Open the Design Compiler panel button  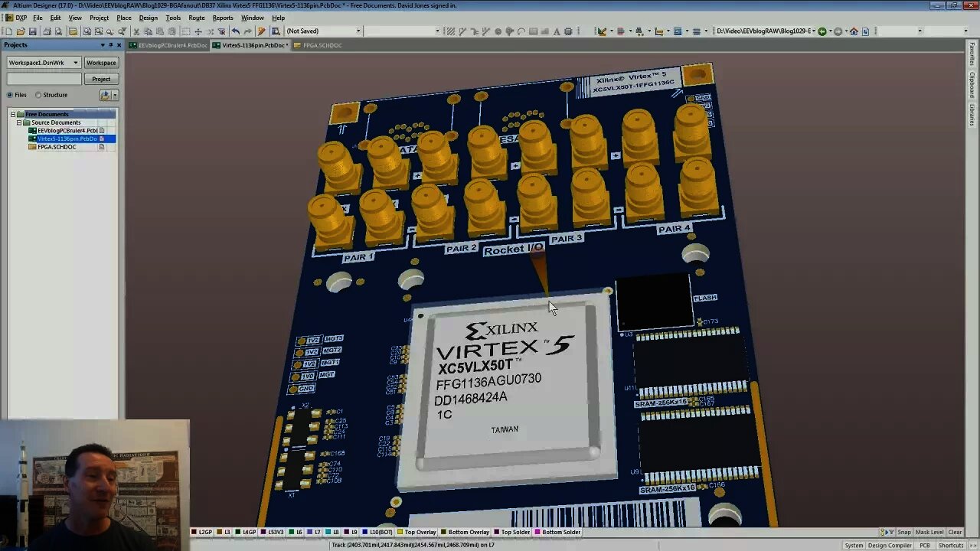point(889,546)
